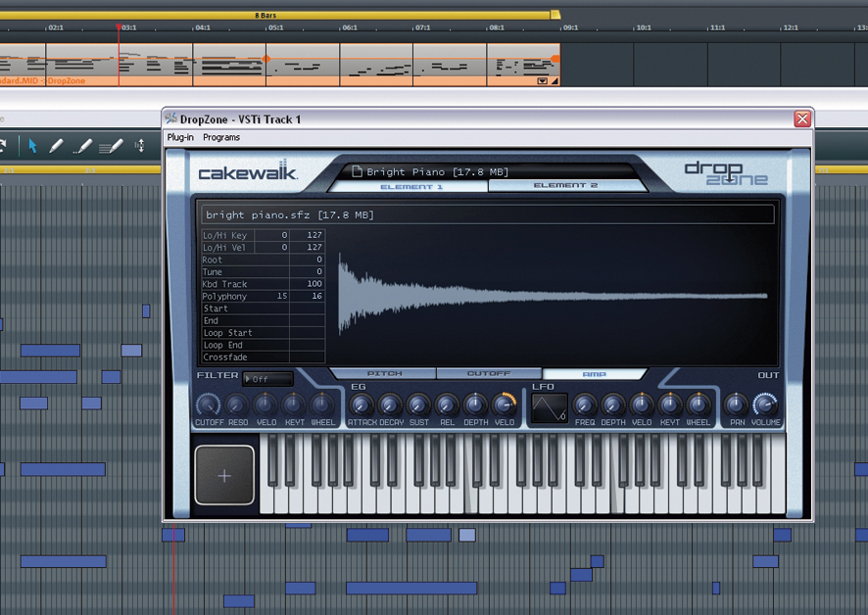Click the 8 Bars loop range bar
The image size is (868, 615).
[277, 15]
